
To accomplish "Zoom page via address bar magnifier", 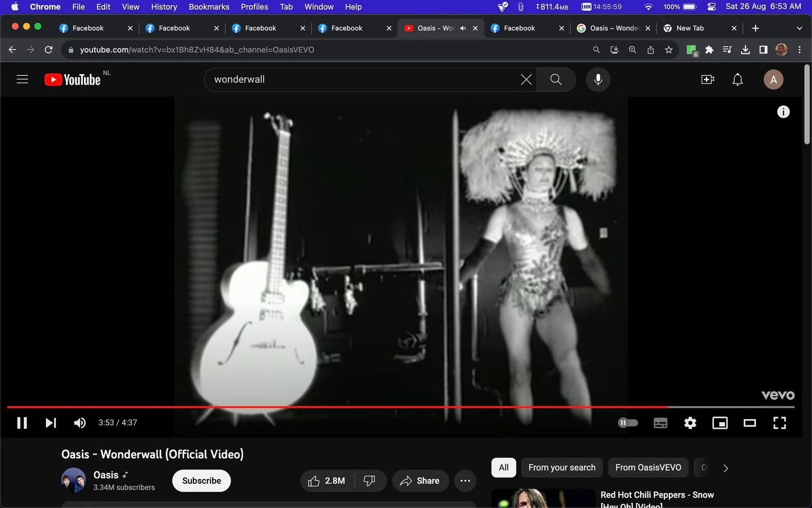I will click(632, 50).
